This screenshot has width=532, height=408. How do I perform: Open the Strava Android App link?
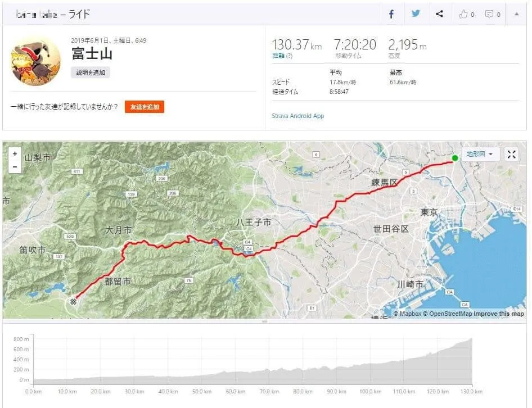coord(297,116)
